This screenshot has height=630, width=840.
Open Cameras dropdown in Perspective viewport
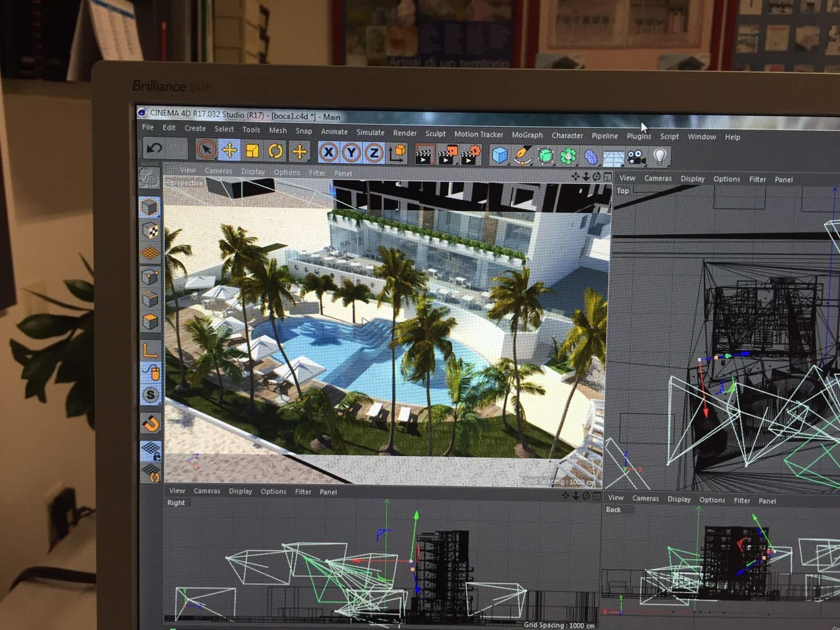(x=218, y=171)
